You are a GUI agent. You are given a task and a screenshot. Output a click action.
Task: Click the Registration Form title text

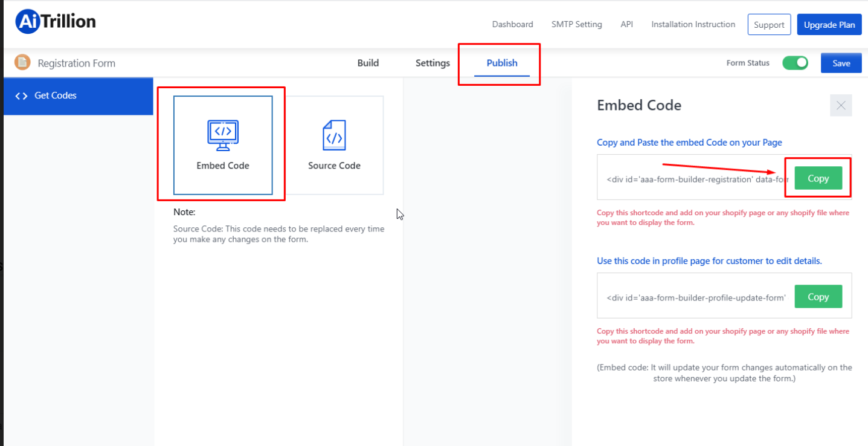tap(76, 63)
